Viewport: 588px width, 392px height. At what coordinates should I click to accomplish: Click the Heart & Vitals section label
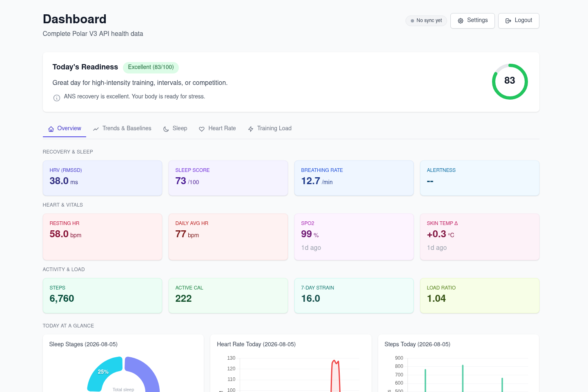coord(63,205)
